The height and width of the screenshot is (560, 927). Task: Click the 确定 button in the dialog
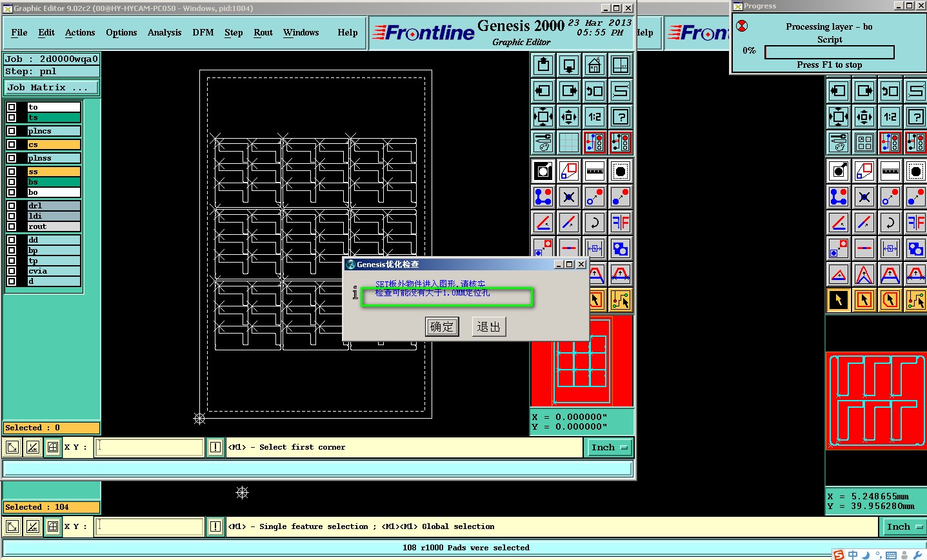pyautogui.click(x=442, y=327)
